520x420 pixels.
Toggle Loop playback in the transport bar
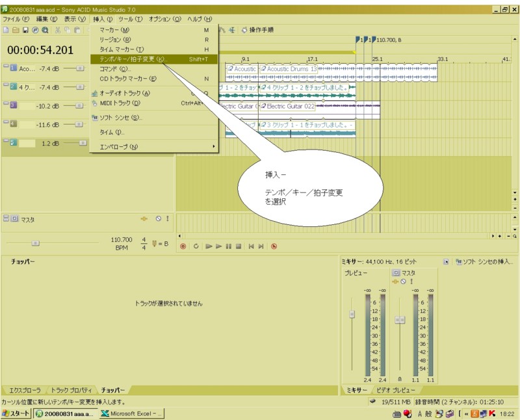pos(196,246)
